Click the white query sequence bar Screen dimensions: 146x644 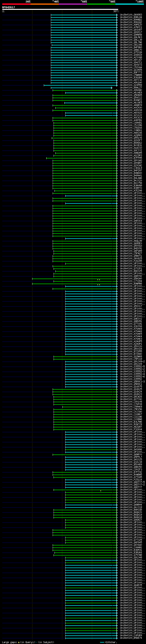pos(60,10)
